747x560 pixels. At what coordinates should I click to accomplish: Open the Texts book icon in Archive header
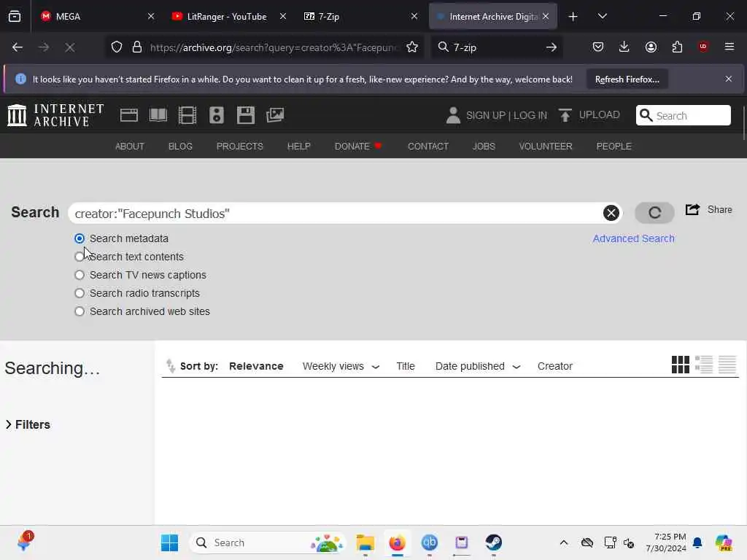pos(158,115)
